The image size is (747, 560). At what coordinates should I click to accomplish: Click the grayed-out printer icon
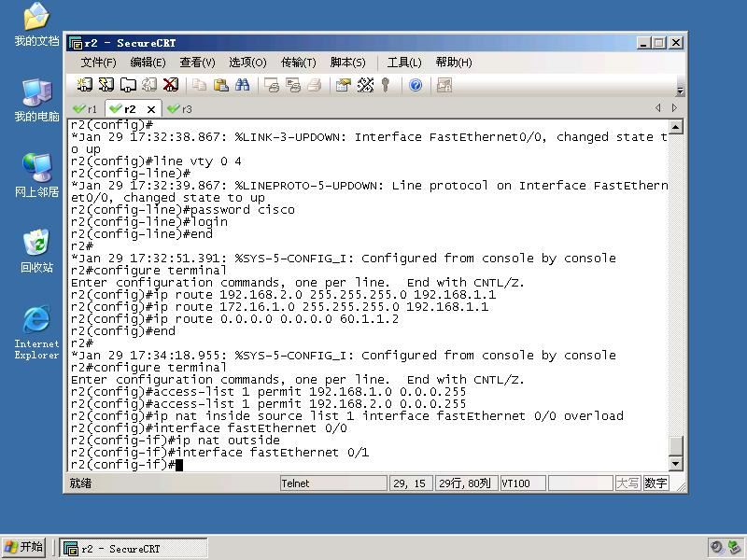pos(314,85)
